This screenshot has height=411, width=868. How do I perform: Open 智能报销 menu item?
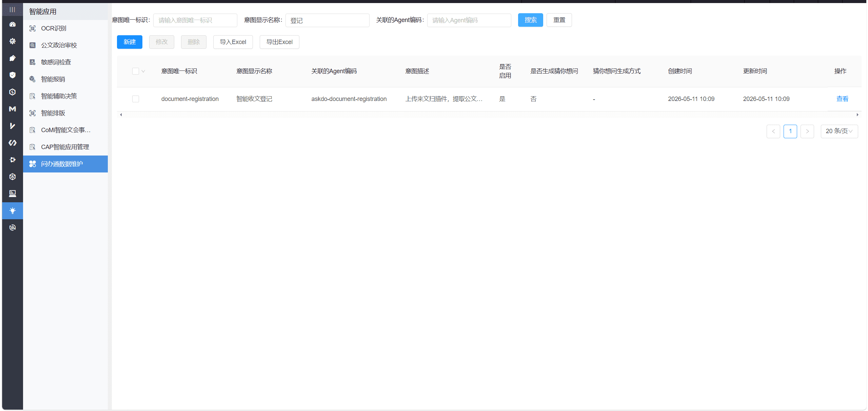click(65, 79)
